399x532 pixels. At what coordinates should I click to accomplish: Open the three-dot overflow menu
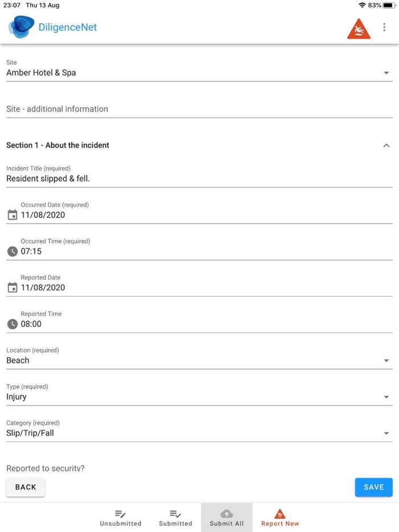pyautogui.click(x=384, y=27)
